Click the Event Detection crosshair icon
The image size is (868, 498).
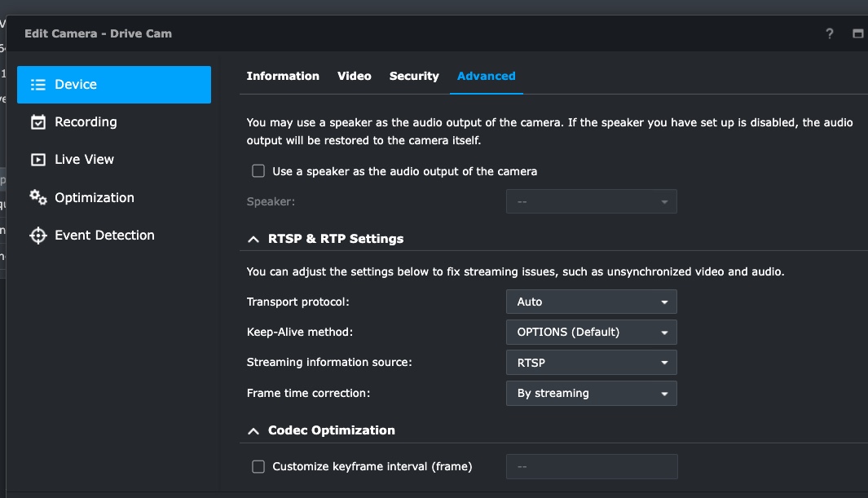[x=37, y=236]
